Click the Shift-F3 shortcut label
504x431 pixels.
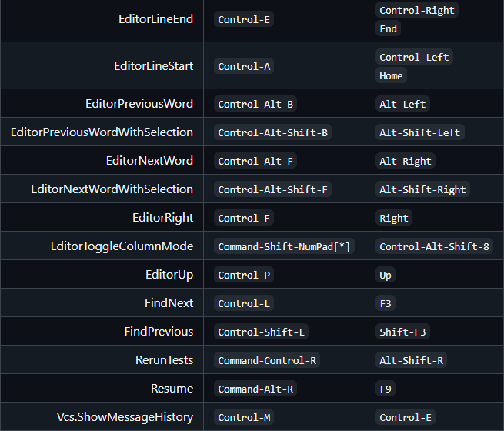click(x=403, y=332)
